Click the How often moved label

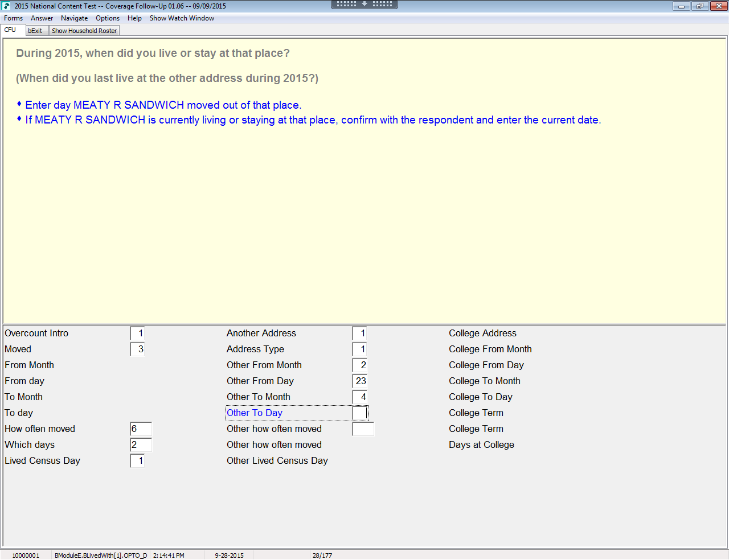[40, 429]
